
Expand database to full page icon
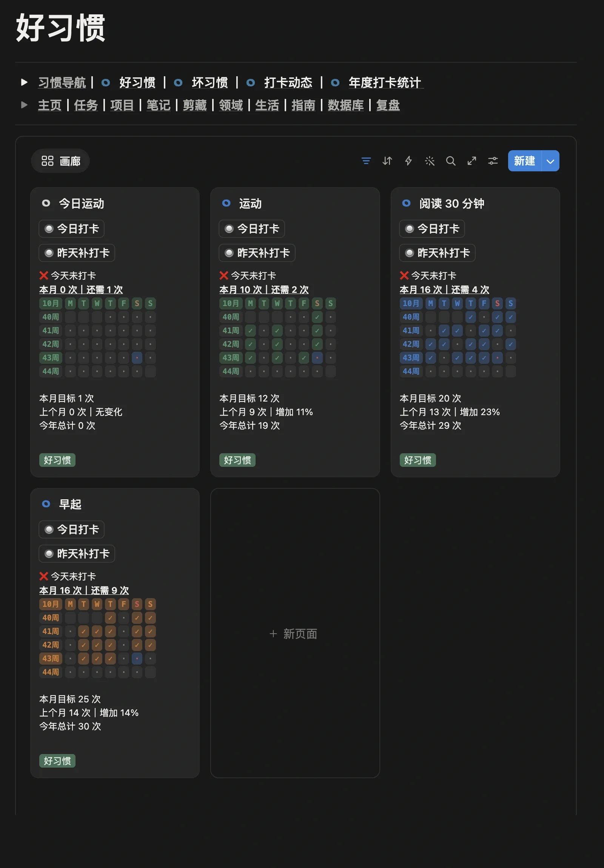tap(471, 161)
